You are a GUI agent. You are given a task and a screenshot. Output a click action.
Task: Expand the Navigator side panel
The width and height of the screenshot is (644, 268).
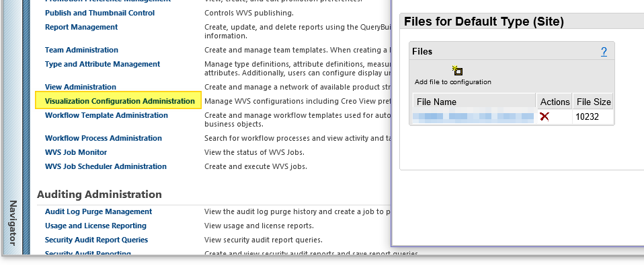pyautogui.click(x=12, y=223)
